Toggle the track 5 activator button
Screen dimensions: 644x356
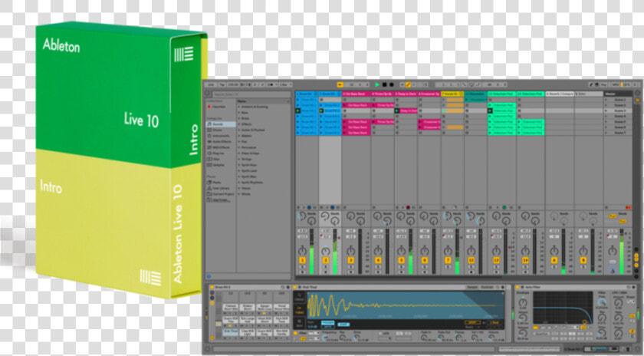[x=401, y=260]
